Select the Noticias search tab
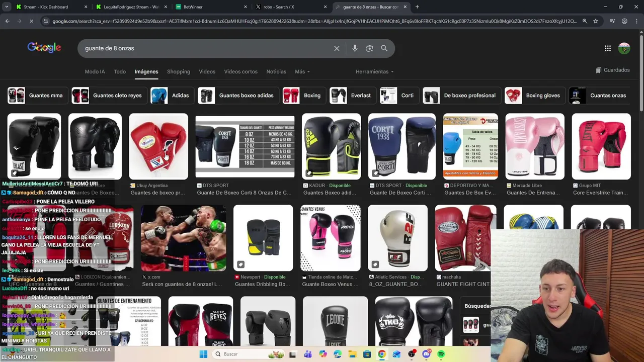 (x=276, y=71)
